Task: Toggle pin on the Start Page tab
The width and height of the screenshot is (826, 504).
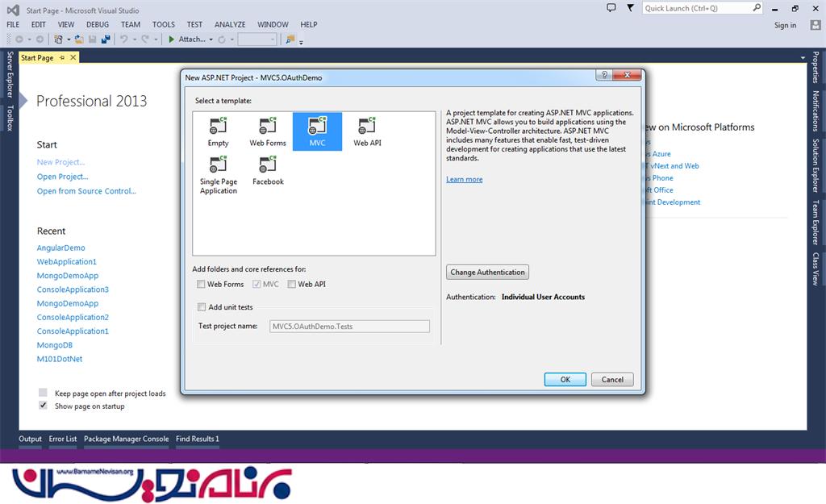Action: pyautogui.click(x=62, y=57)
